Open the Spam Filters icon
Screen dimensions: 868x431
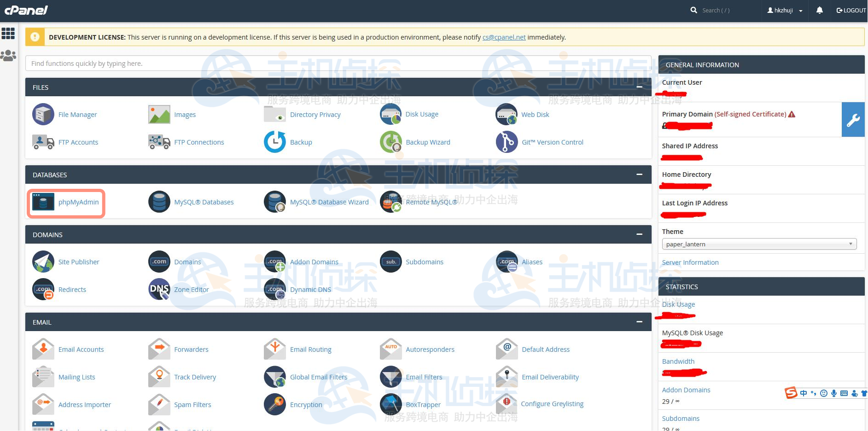click(159, 404)
